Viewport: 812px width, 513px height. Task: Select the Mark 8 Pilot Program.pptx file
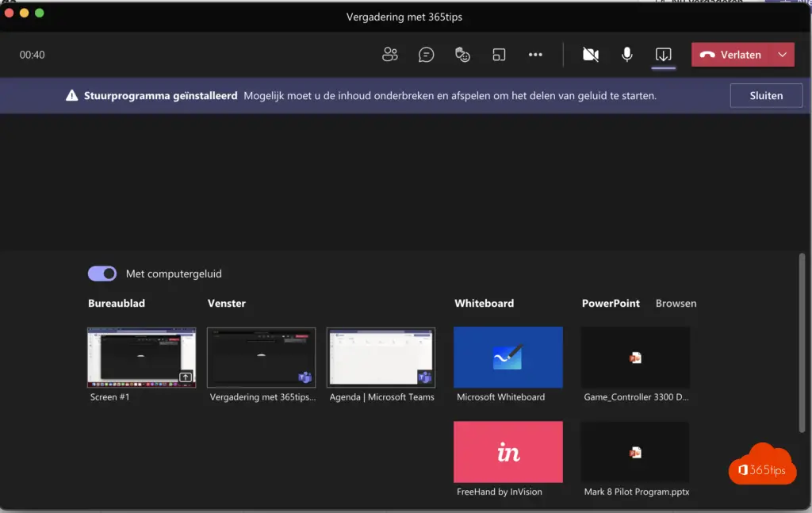click(635, 452)
